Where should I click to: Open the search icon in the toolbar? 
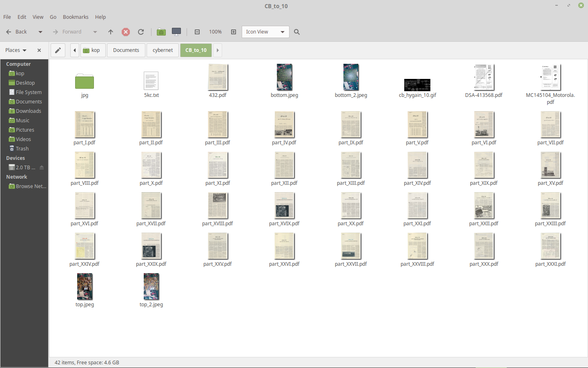297,31
